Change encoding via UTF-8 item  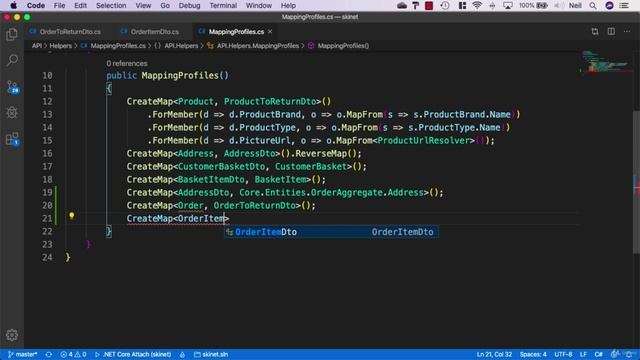pos(563,354)
